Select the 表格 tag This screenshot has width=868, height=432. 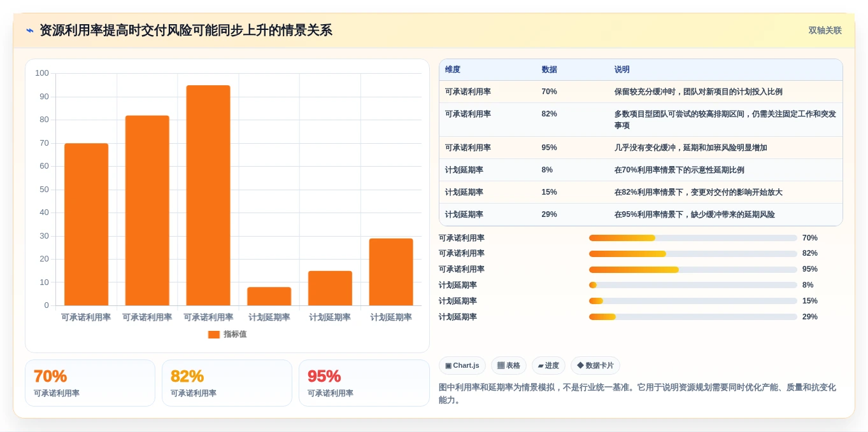(508, 365)
